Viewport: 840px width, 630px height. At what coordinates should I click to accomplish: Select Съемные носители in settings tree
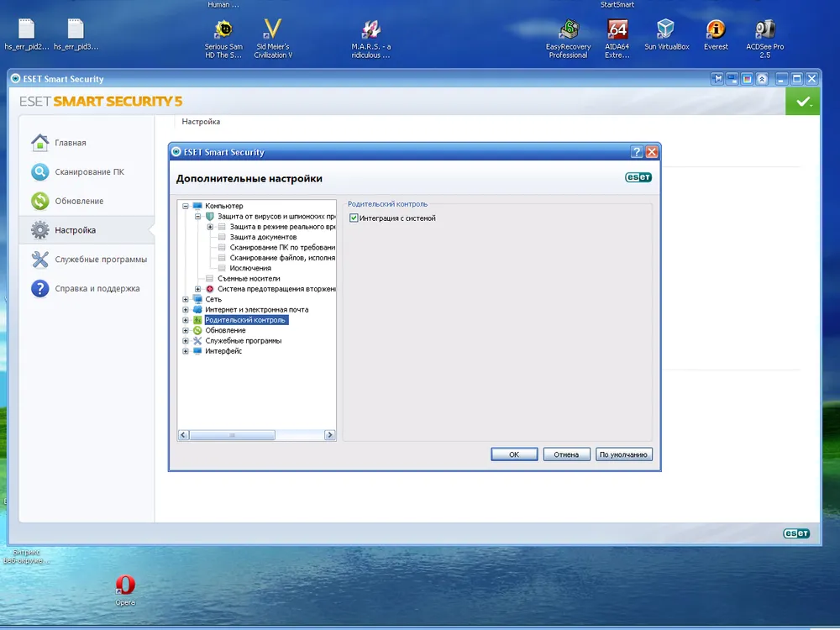coord(249,278)
